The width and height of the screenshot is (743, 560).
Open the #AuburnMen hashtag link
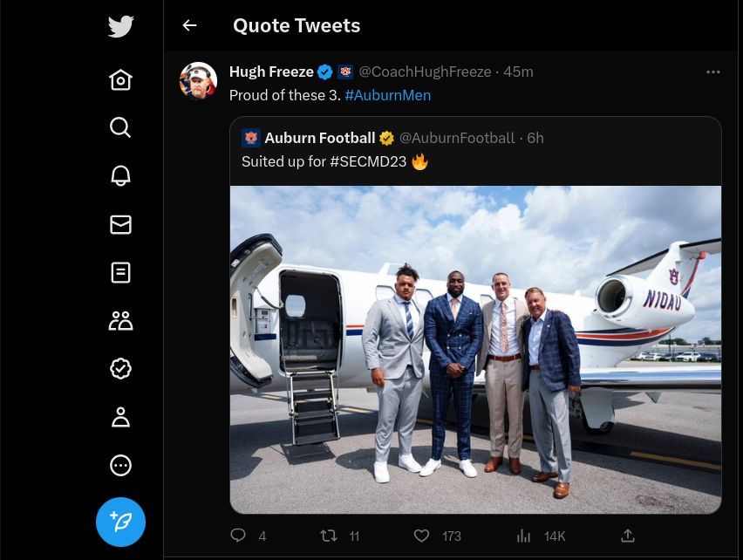[387, 95]
